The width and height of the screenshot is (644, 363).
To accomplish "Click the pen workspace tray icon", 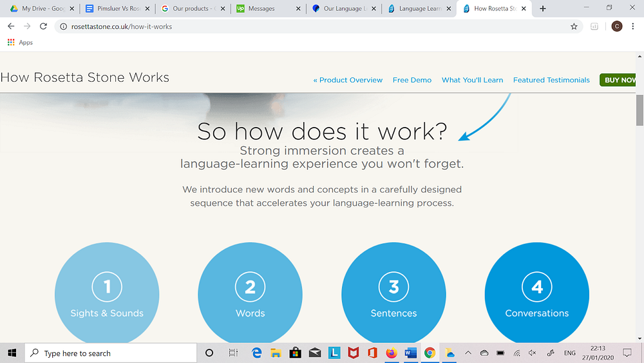I will (x=551, y=353).
